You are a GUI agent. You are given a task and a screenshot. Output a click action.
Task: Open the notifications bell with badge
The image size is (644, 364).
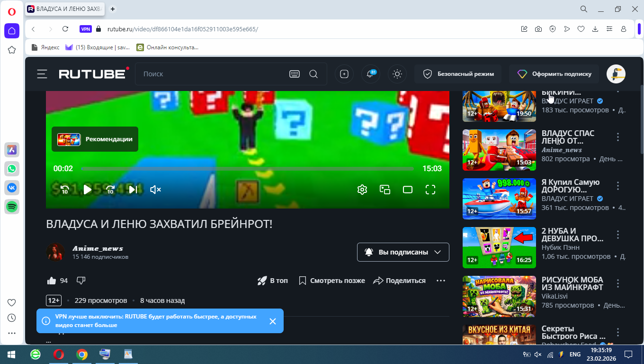point(371,74)
